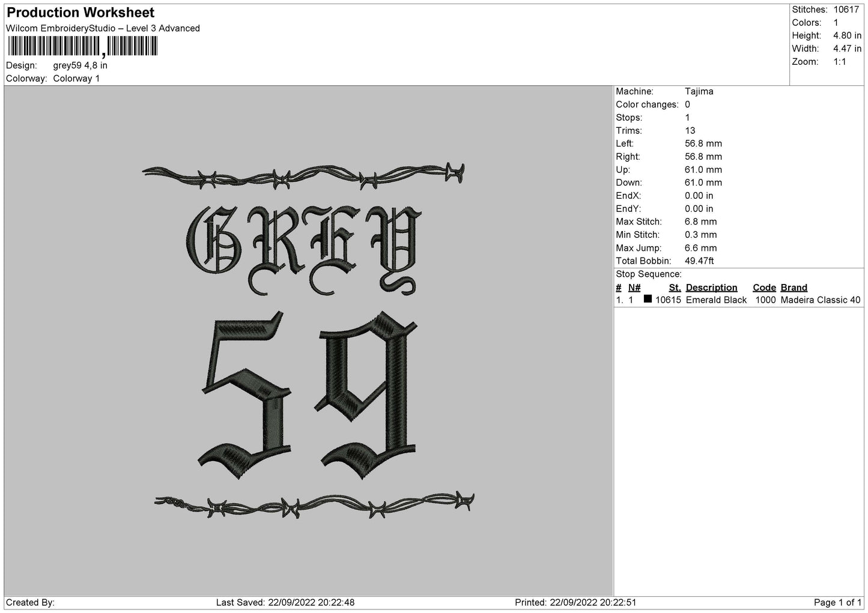Click the Stop Sequence heading
The width and height of the screenshot is (868, 613).
coord(649,274)
